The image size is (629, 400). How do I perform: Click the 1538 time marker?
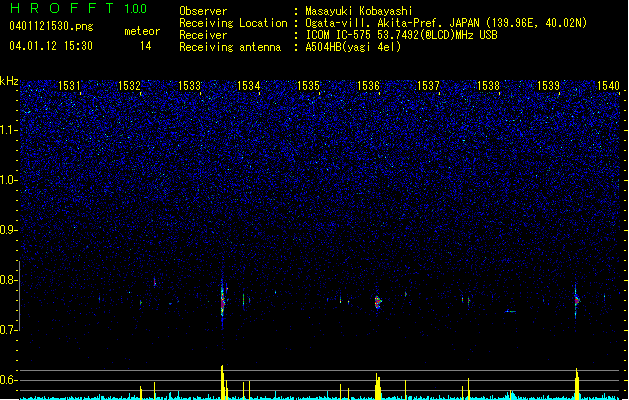tap(488, 86)
